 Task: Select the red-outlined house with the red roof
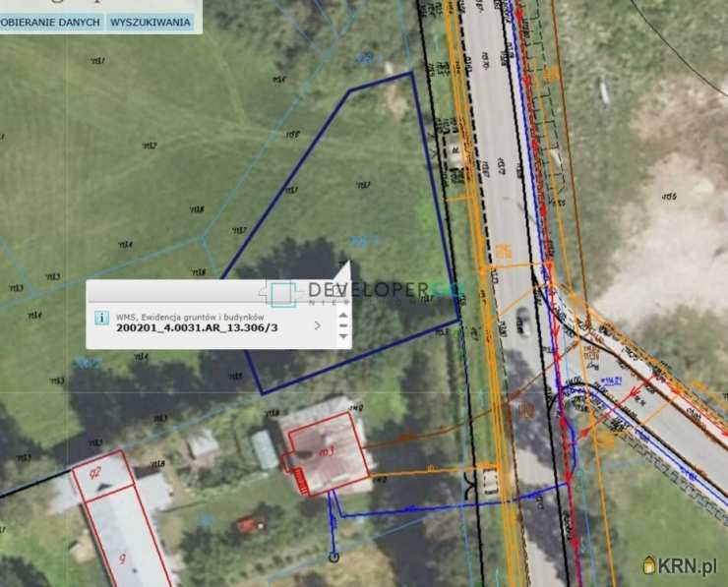(x=325, y=452)
